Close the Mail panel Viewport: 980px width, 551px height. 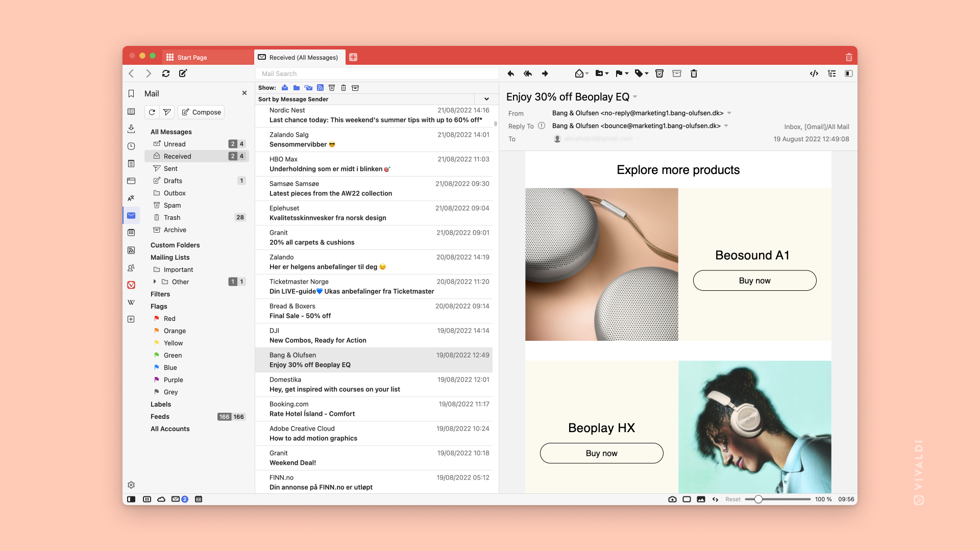coord(244,93)
